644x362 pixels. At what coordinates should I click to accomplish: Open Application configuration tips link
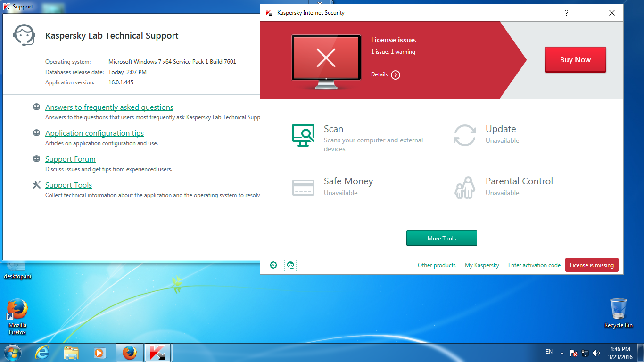[94, 133]
